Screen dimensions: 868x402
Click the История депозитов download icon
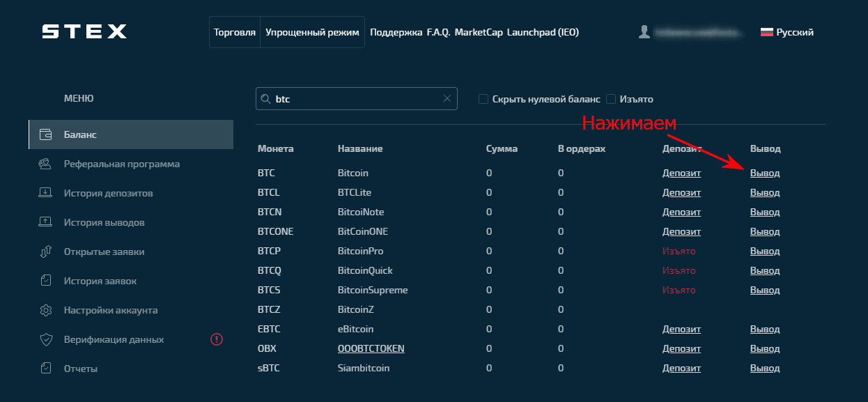pos(45,193)
